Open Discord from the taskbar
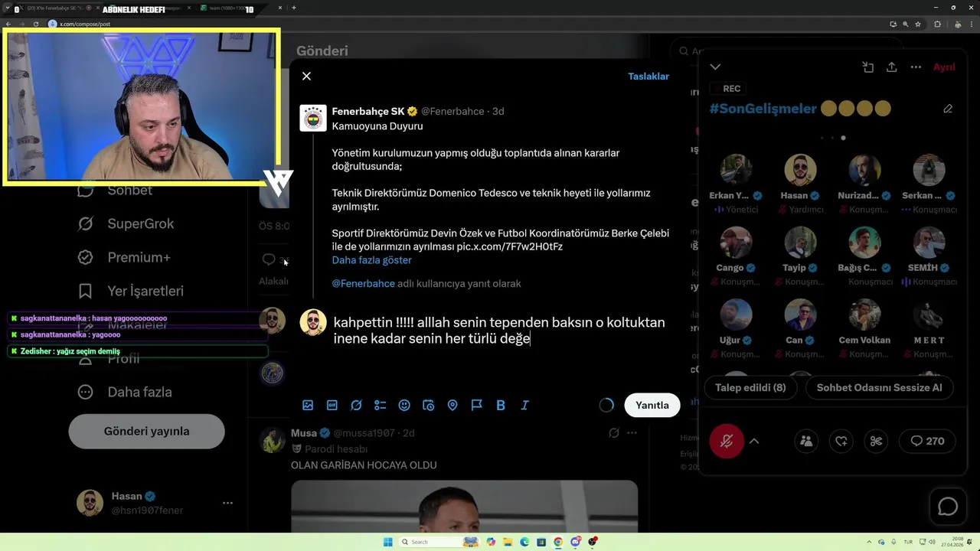980x551 pixels. (x=575, y=542)
